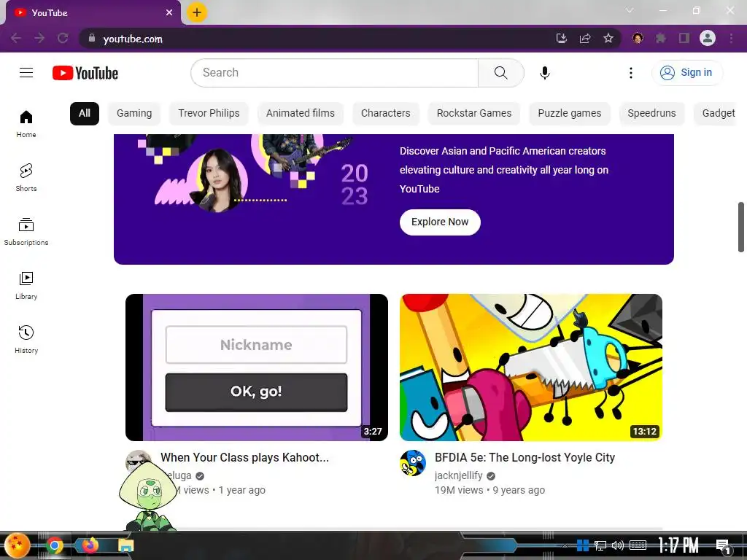The width and height of the screenshot is (747, 560).
Task: Select the Characters chip
Action: (385, 113)
